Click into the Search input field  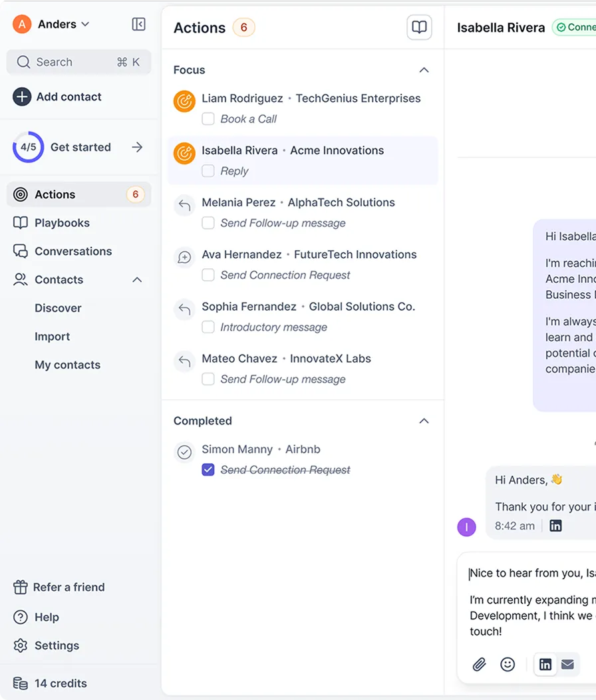[79, 62]
